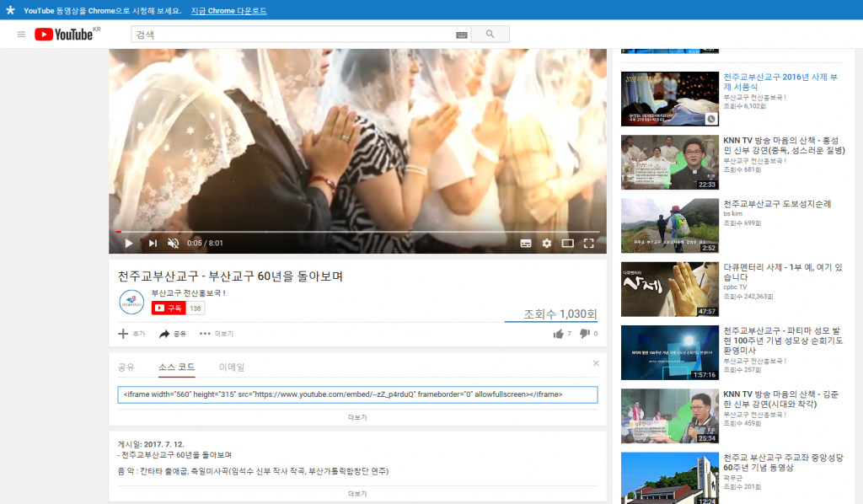Like the video with thumbs up
This screenshot has width=863, height=504.
click(x=558, y=334)
